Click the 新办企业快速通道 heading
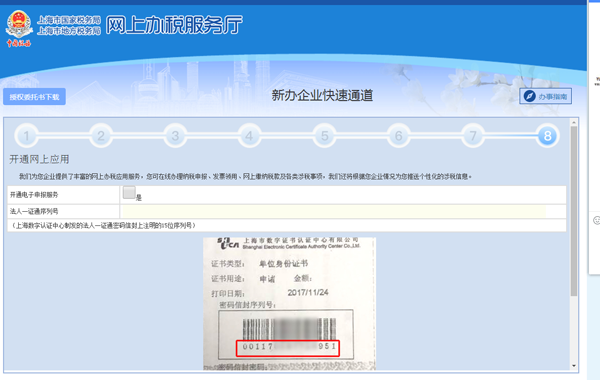This screenshot has height=380, width=600. coord(322,95)
